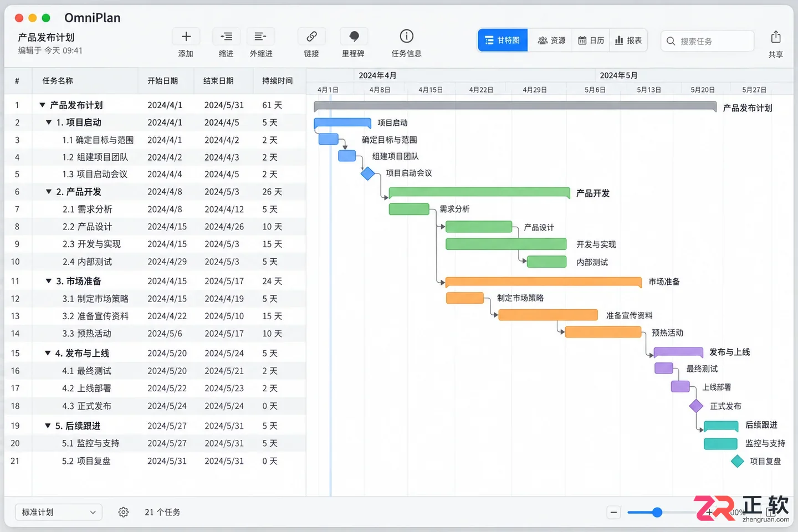Select task row 1.2 组建项目团队

[x=155, y=157]
